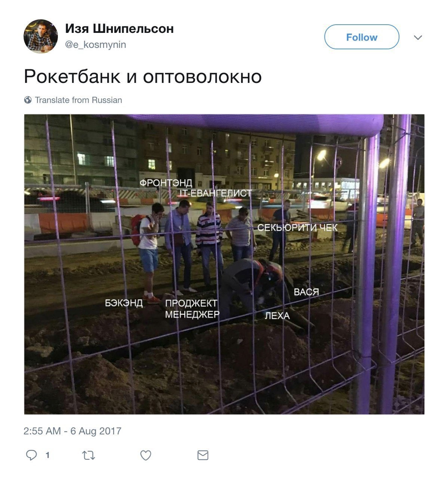Viewport: 448px width, 478px height.
Task: Open the profile avatar of Изя Шнипельсон
Action: (41, 37)
